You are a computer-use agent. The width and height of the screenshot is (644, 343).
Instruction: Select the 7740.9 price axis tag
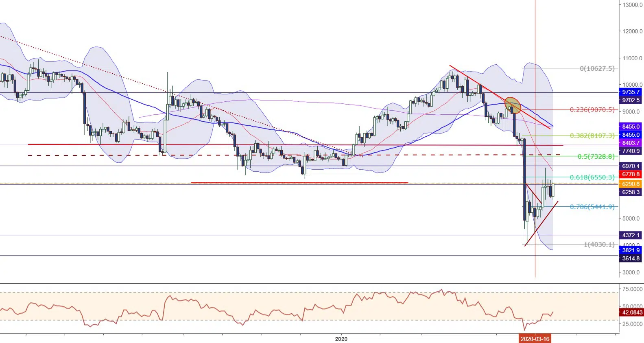point(631,151)
